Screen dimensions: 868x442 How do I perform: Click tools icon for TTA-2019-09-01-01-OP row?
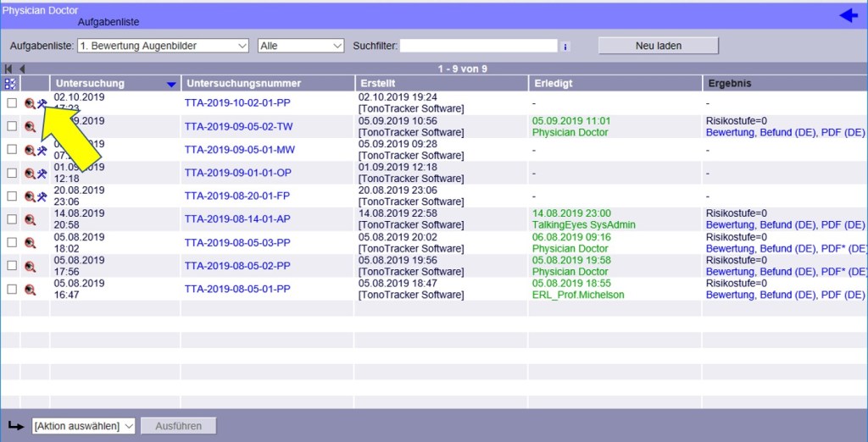[42, 173]
